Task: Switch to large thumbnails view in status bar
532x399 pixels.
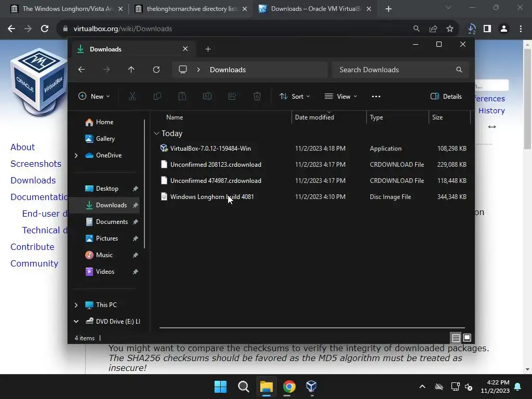Action: pyautogui.click(x=467, y=338)
